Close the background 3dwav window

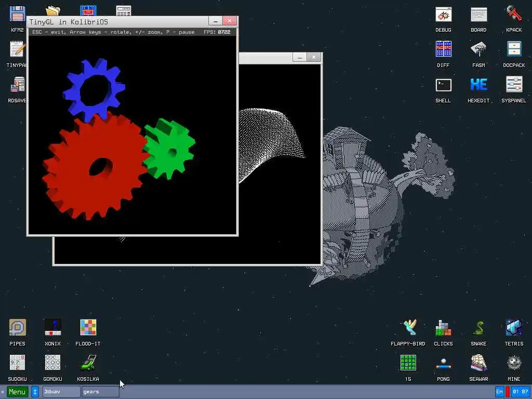coord(314,57)
